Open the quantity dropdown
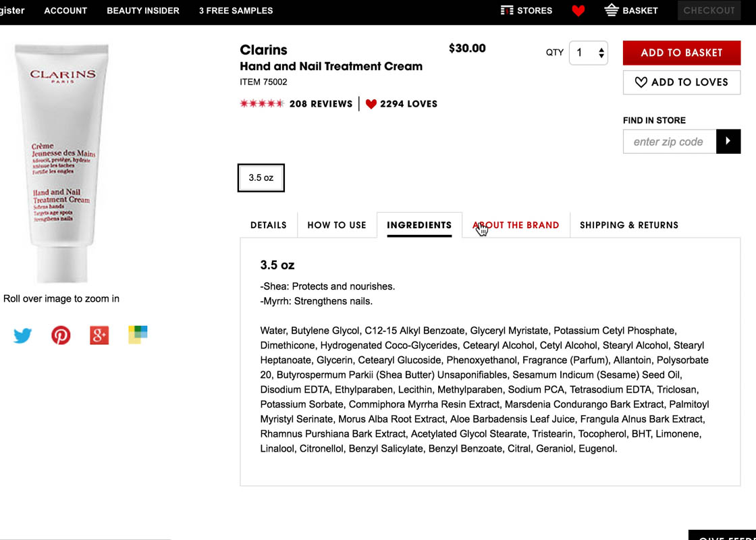The width and height of the screenshot is (756, 540). pyautogui.click(x=589, y=53)
